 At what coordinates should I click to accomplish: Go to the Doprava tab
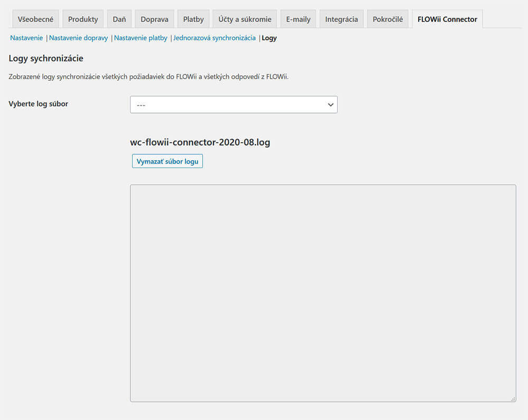154,19
